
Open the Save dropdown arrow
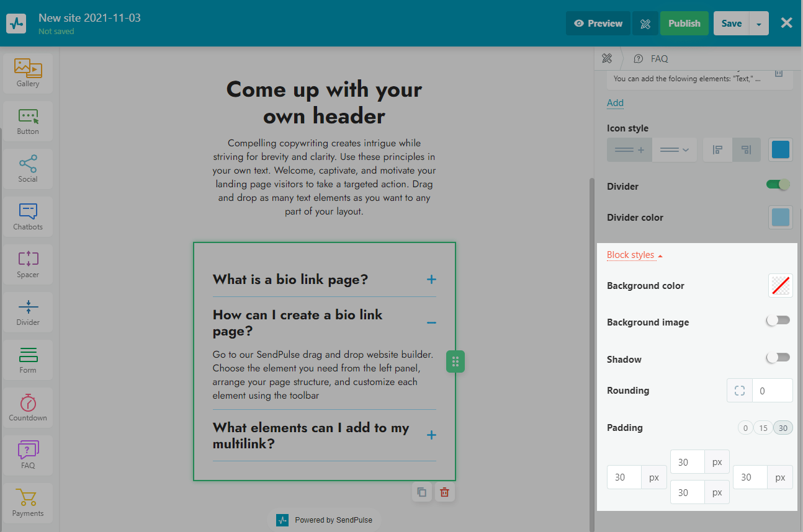click(x=759, y=24)
